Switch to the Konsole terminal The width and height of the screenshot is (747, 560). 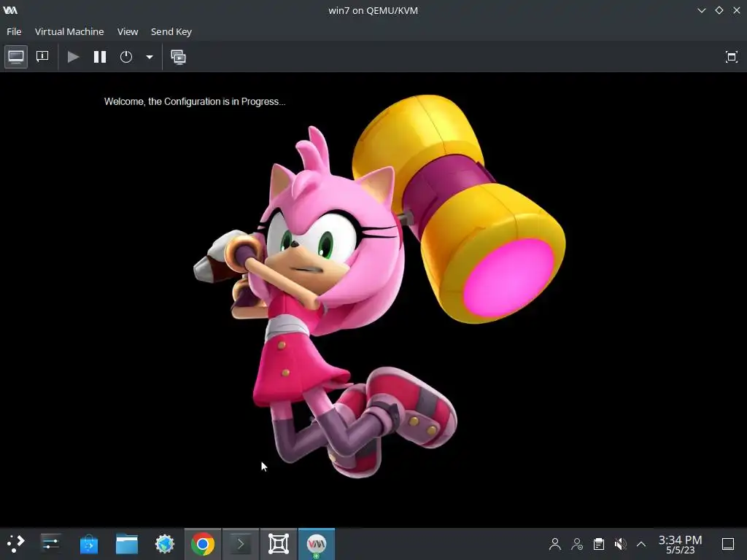pyautogui.click(x=241, y=544)
